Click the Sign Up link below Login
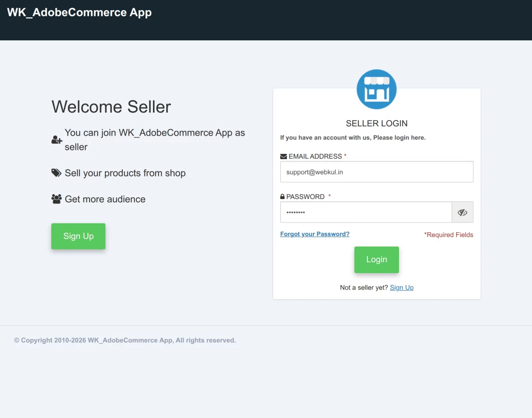Viewport: 532px width, 418px height. [402, 287]
